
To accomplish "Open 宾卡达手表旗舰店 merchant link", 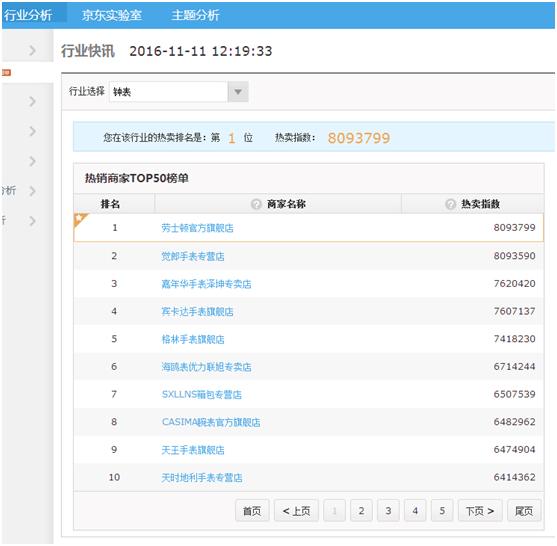I will (198, 312).
